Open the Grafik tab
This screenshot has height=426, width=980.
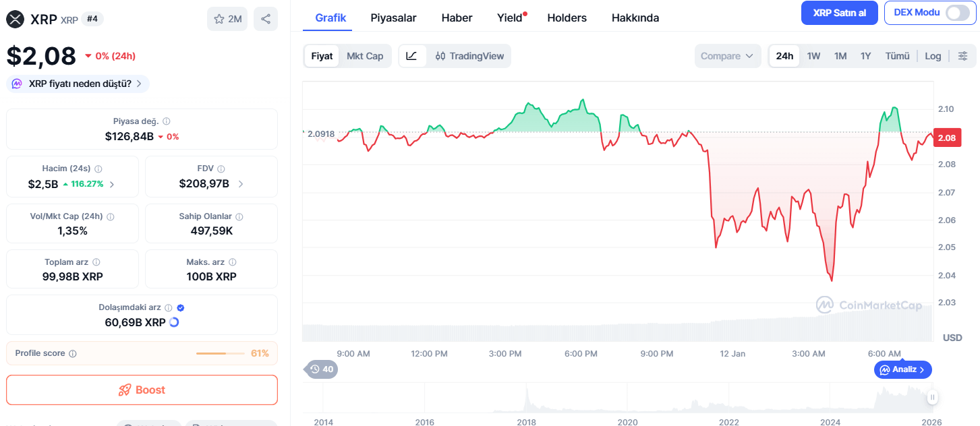[x=330, y=18]
